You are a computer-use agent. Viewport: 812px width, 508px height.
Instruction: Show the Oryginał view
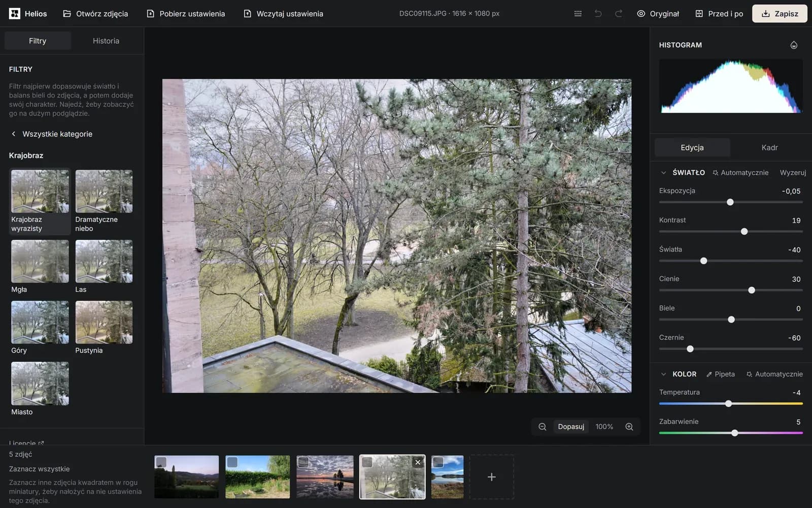(658, 14)
